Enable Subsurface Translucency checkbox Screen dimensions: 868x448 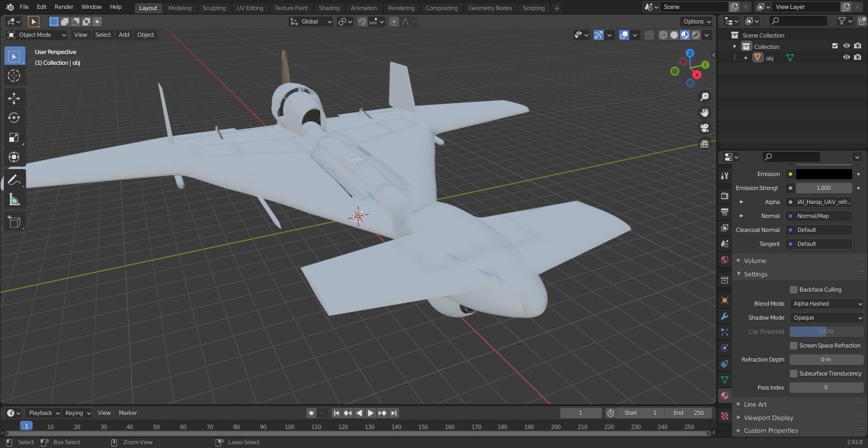[x=794, y=374]
